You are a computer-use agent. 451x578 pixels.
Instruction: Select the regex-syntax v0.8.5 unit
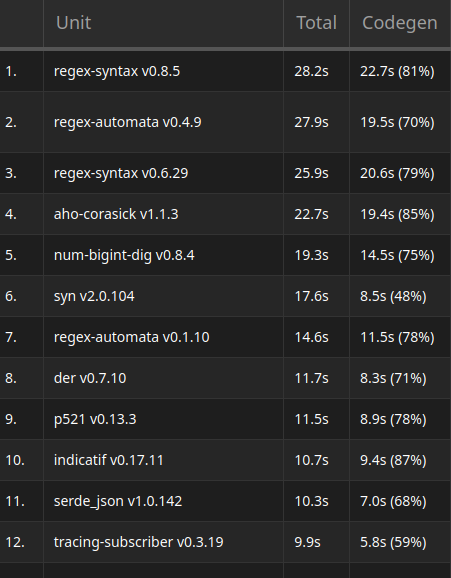point(117,71)
